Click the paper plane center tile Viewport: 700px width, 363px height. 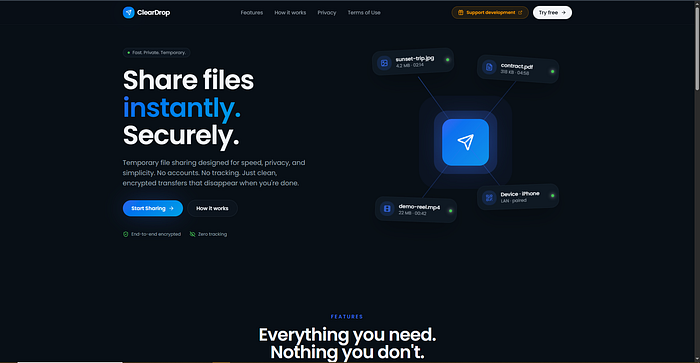click(465, 142)
